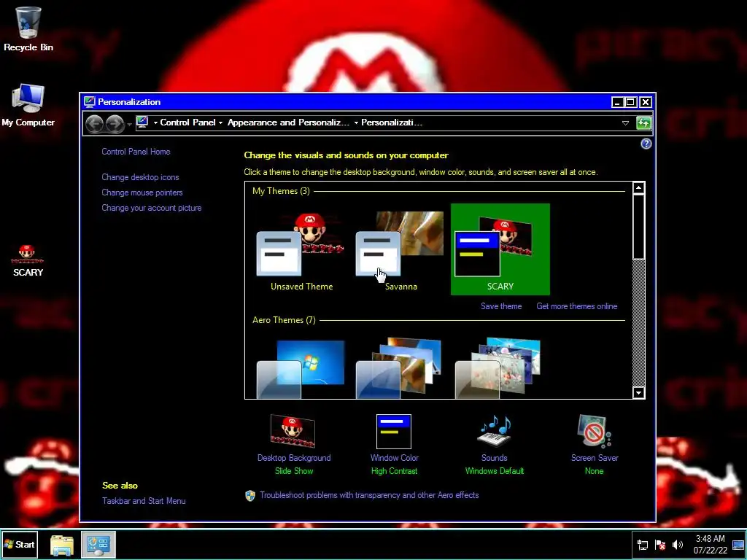This screenshot has width=747, height=560.
Task: Open Change mouse pointers link
Action: [x=142, y=192]
